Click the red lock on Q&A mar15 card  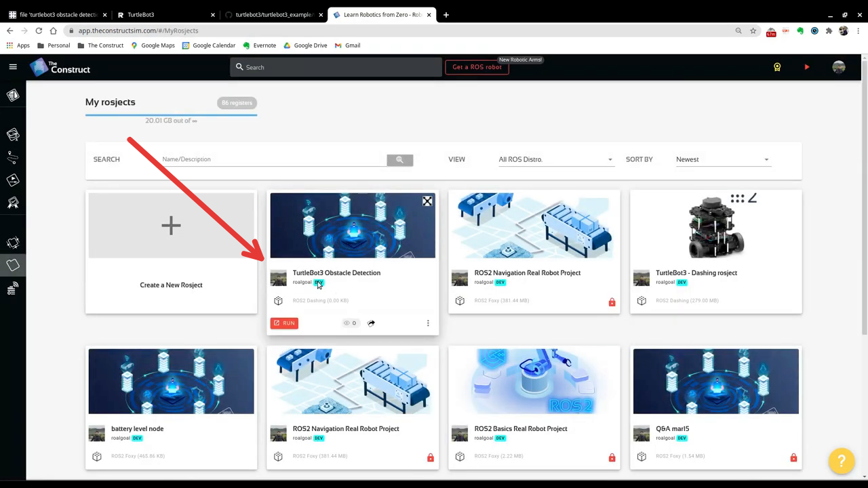(x=793, y=457)
